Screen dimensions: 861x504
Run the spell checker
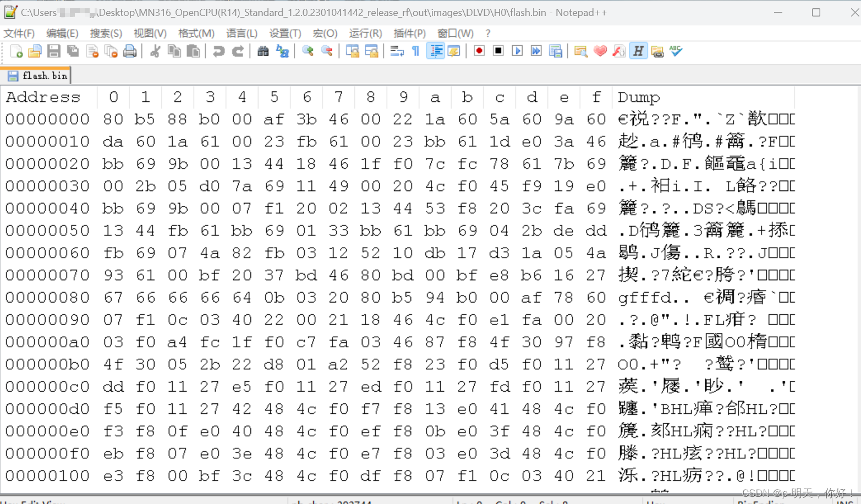coord(676,51)
